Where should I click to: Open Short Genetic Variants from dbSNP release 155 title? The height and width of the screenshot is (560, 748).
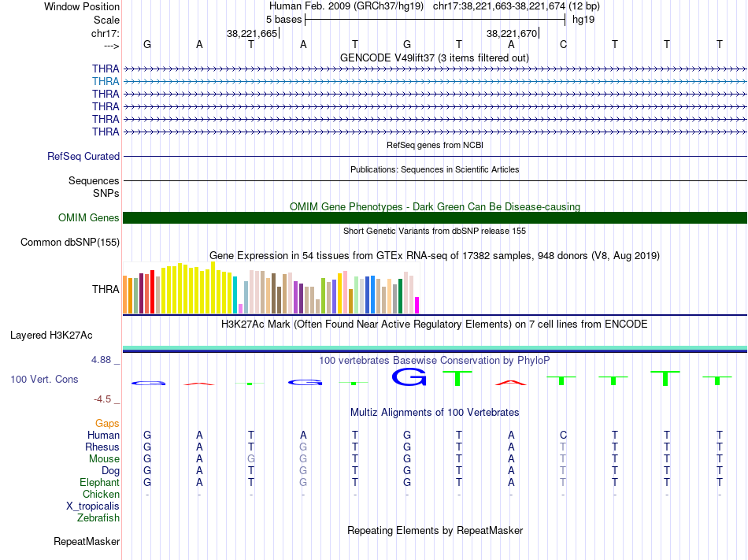coord(435,231)
